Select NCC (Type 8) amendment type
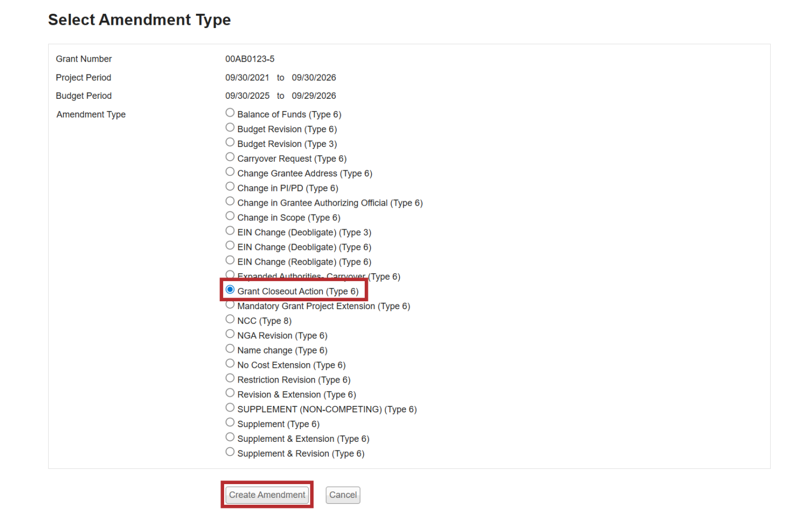The height and width of the screenshot is (519, 812). [230, 320]
